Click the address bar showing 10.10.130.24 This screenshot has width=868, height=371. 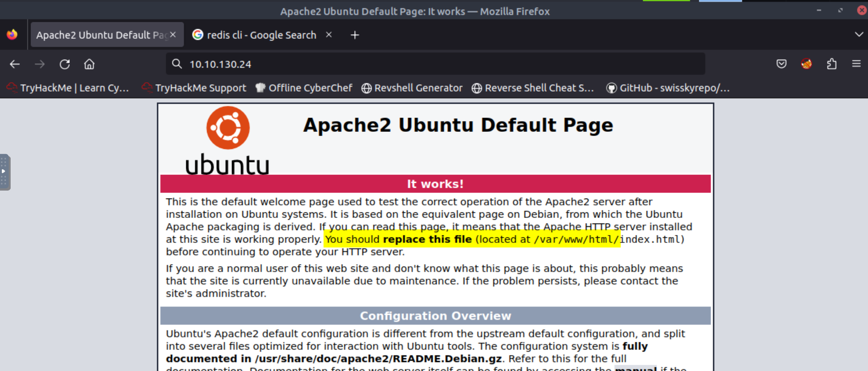(x=434, y=64)
